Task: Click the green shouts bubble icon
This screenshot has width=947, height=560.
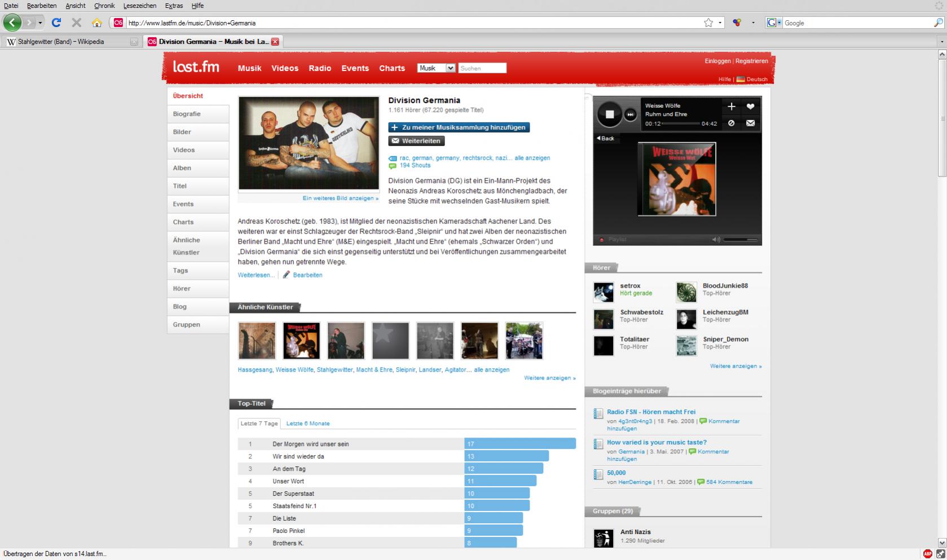Action: (x=393, y=166)
